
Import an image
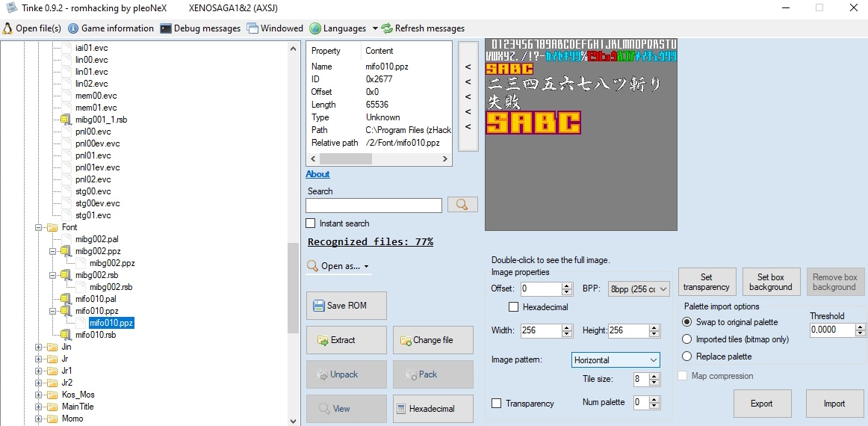[x=834, y=404]
